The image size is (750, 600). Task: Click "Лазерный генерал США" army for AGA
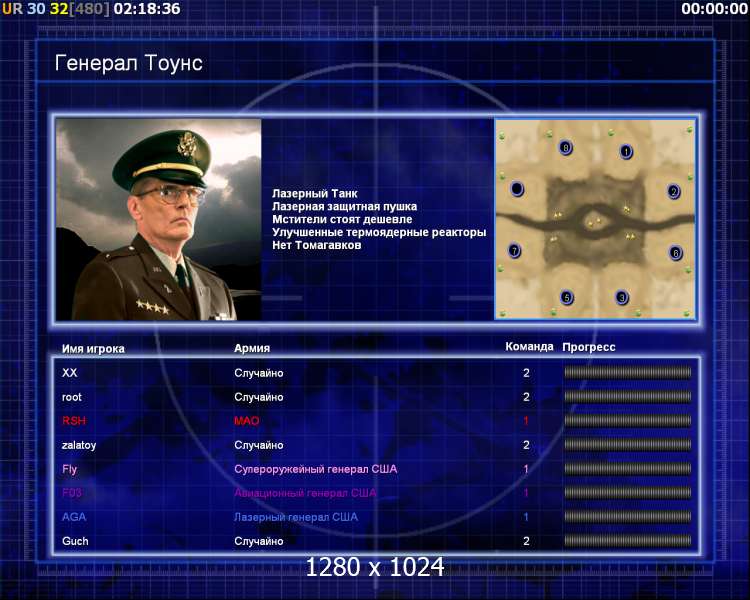point(296,517)
